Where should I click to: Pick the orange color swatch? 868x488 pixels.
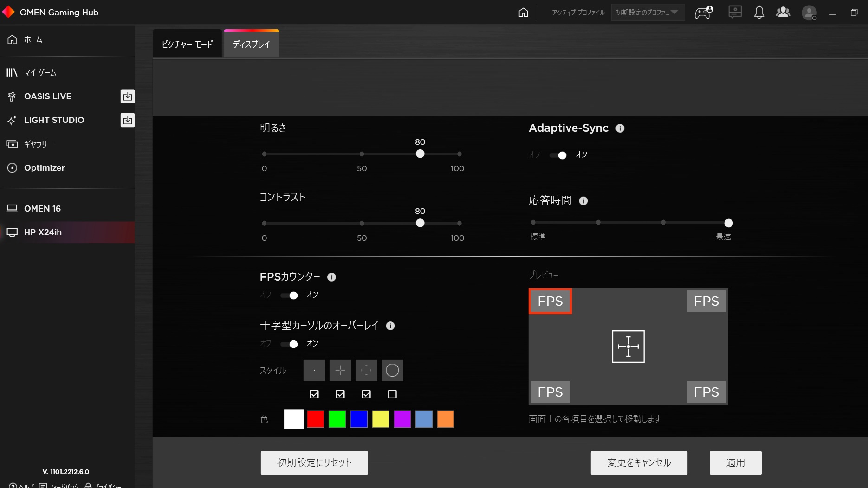coord(446,419)
